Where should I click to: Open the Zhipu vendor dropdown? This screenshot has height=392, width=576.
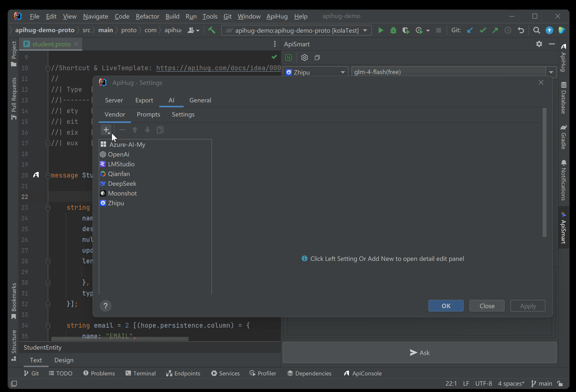(x=315, y=72)
